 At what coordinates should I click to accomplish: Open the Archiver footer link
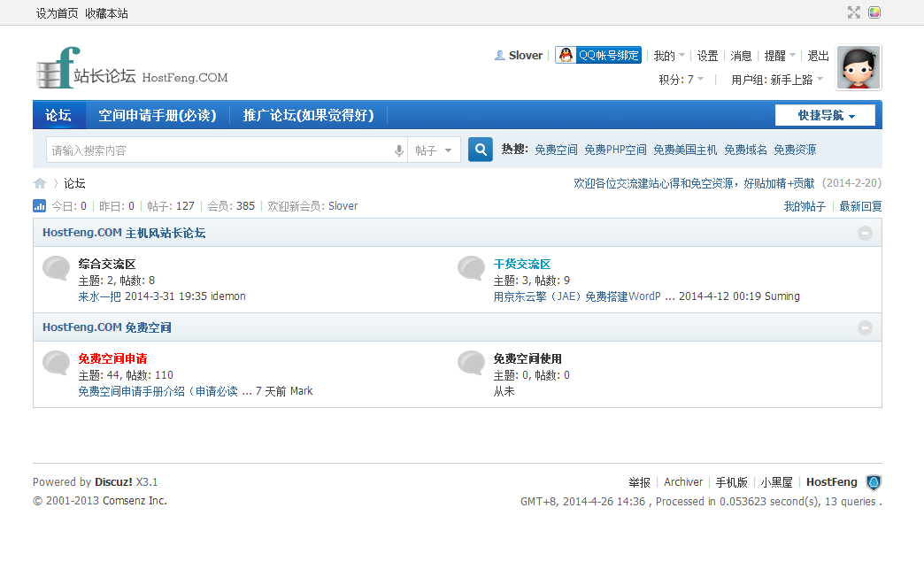click(683, 482)
